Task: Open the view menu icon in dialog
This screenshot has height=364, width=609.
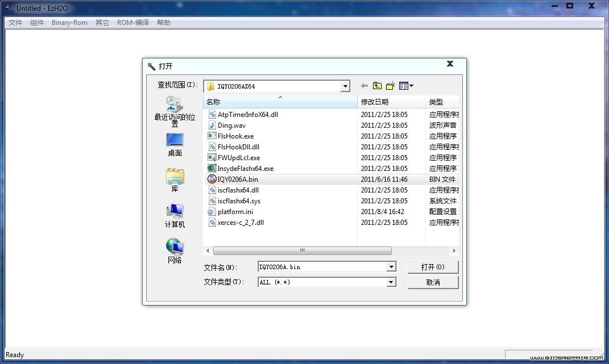Action: [406, 86]
